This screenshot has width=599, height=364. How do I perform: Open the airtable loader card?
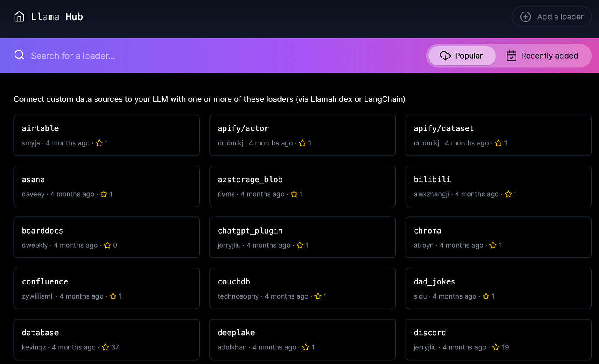107,135
